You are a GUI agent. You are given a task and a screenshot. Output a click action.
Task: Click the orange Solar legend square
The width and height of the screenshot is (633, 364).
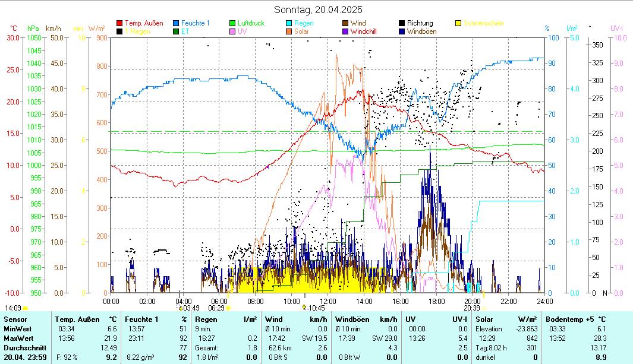289,31
